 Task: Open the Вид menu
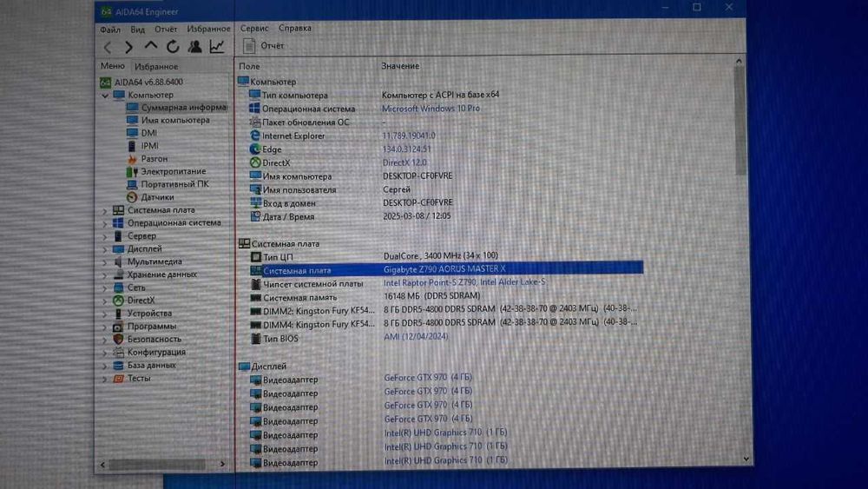(138, 30)
